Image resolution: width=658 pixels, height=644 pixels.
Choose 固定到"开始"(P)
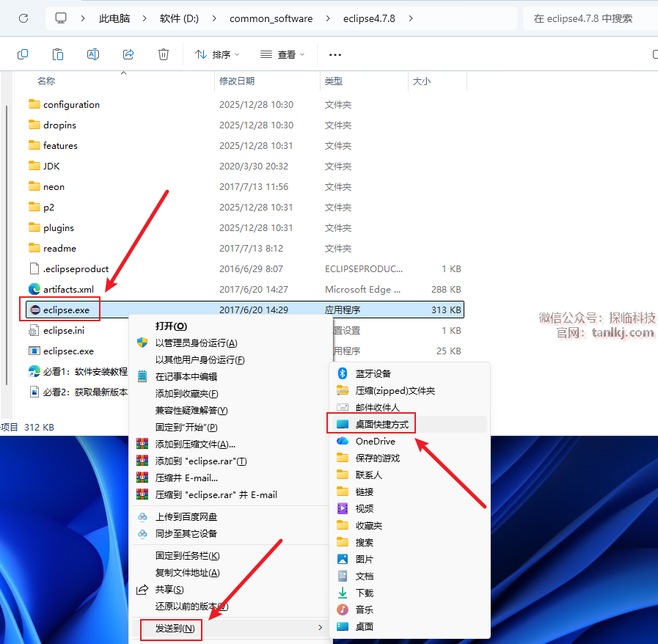tap(186, 427)
